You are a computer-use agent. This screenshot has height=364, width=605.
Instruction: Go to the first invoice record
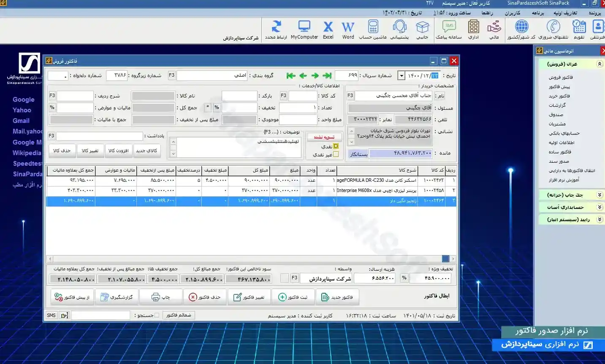click(290, 75)
